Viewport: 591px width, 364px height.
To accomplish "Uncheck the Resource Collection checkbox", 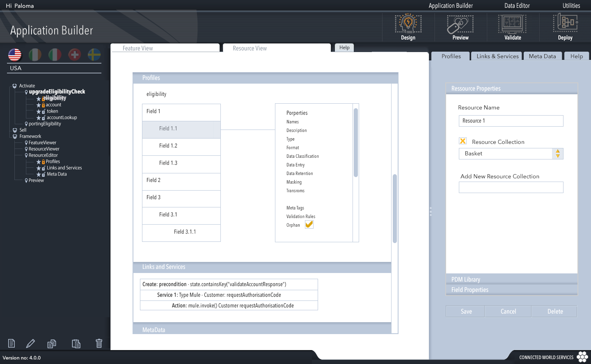I will [463, 141].
